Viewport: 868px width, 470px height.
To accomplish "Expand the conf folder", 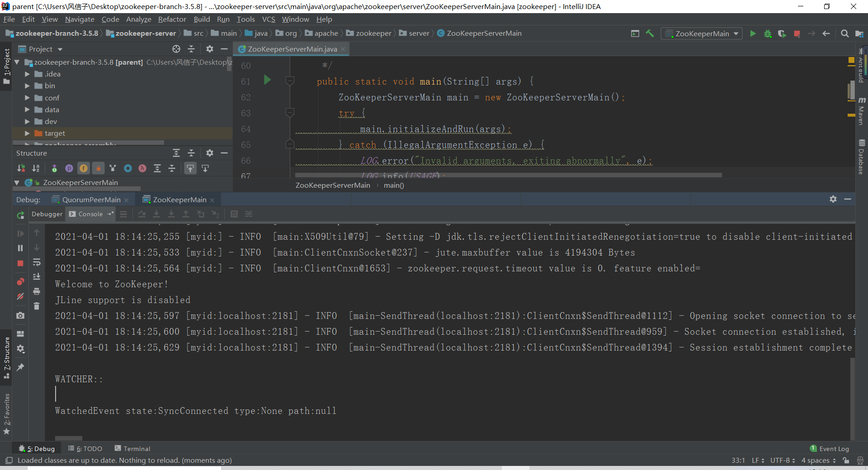I will (27, 98).
